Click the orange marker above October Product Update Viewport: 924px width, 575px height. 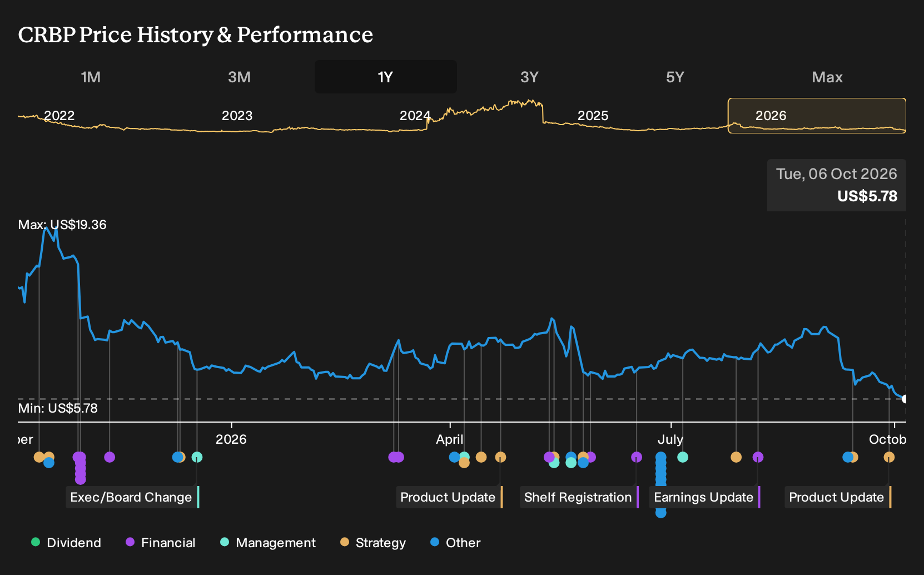[x=889, y=457]
